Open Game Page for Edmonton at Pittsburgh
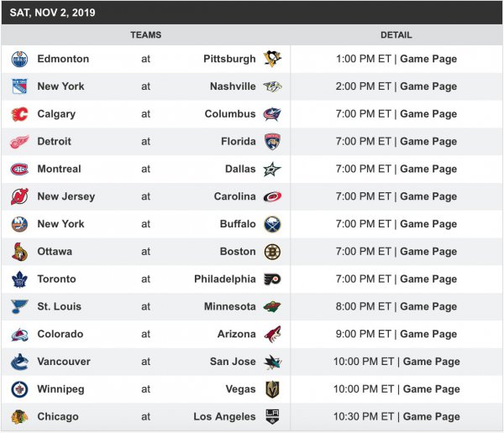 click(x=428, y=59)
